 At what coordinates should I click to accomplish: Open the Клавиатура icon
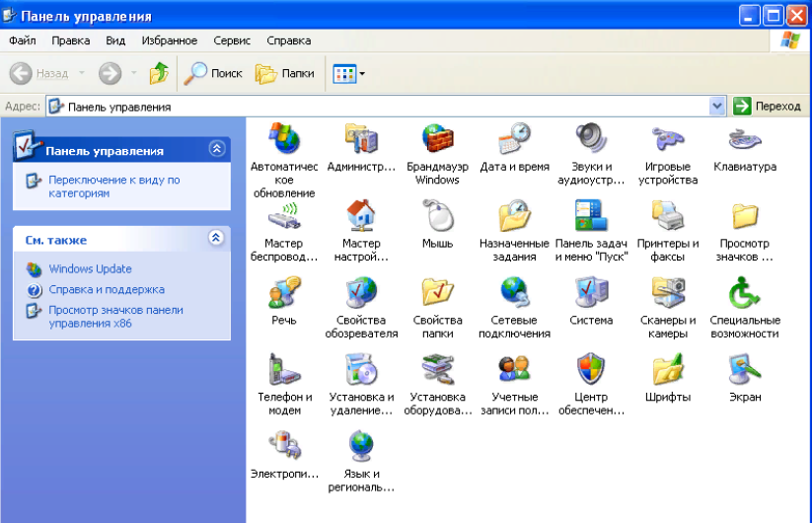[x=745, y=139]
